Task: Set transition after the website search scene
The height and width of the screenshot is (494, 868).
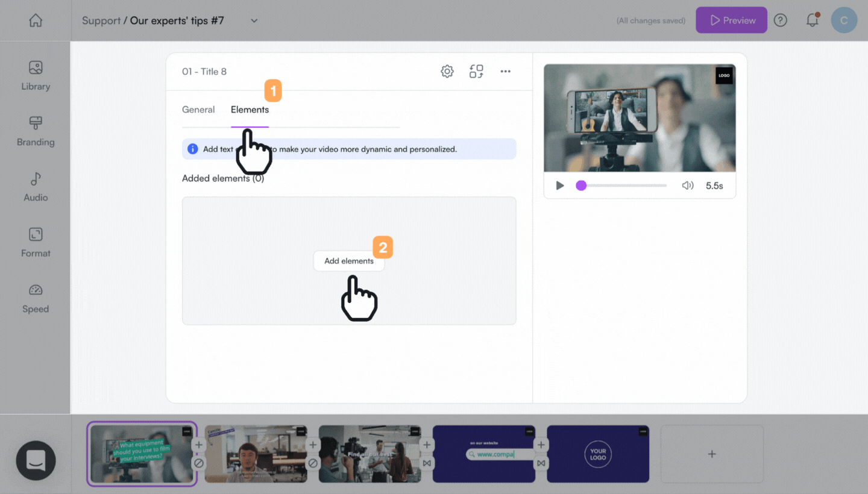Action: pos(541,463)
